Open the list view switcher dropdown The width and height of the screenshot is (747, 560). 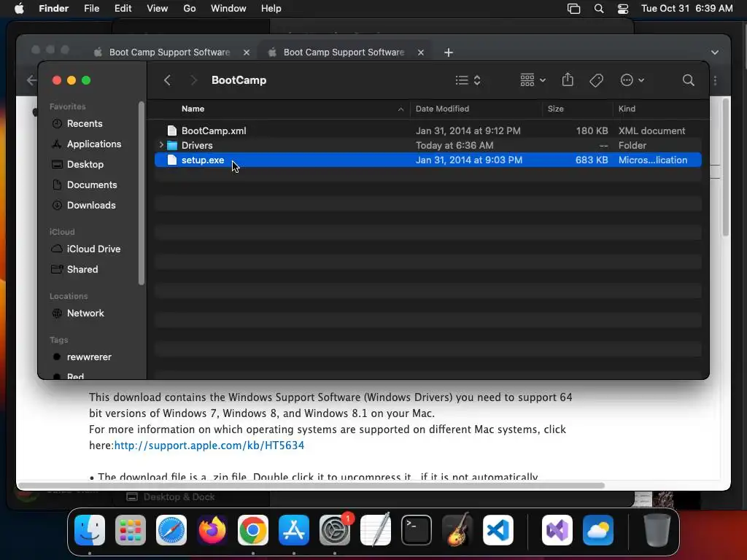coord(468,80)
